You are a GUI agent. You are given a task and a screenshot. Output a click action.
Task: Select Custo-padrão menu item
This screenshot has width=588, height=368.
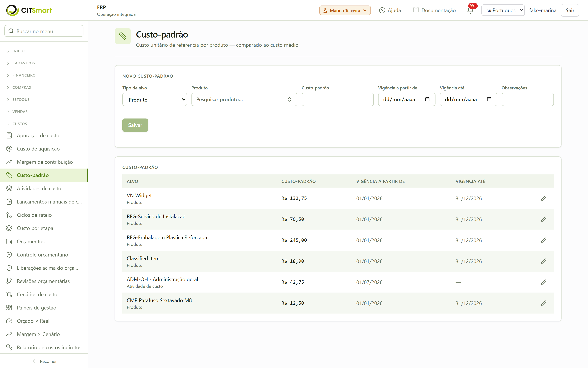coord(44,175)
